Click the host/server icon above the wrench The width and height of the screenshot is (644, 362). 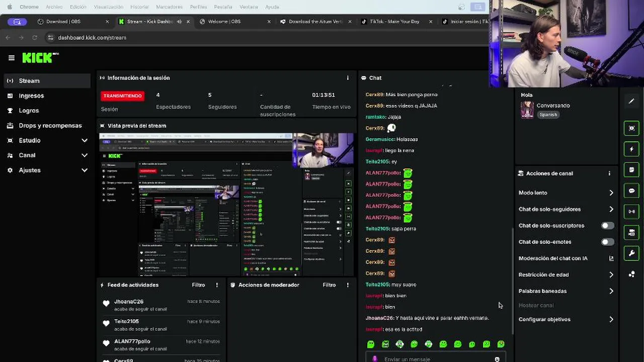[x=631, y=232]
